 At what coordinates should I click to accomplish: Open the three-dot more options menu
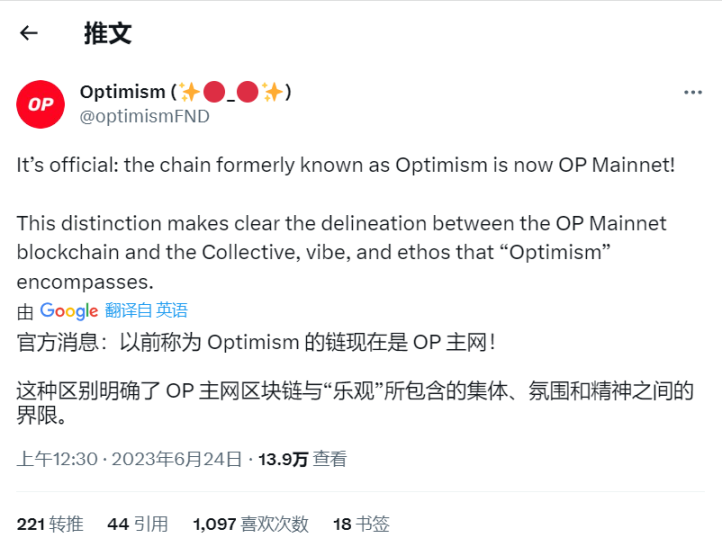(x=693, y=92)
